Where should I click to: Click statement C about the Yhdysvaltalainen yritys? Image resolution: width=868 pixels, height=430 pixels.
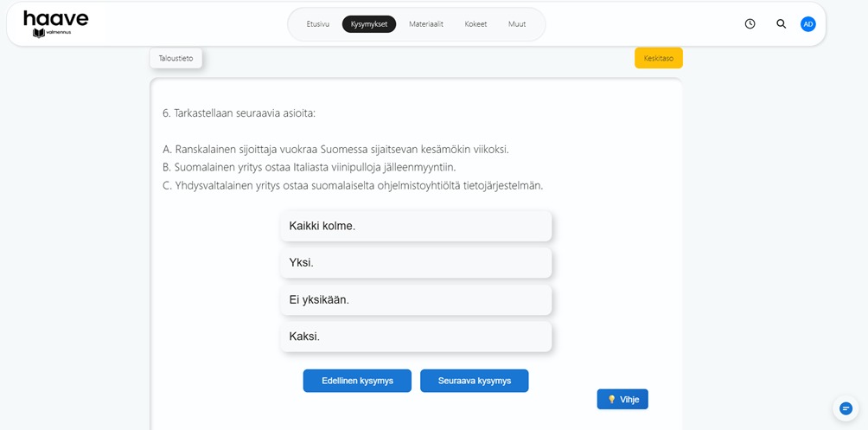coord(354,186)
